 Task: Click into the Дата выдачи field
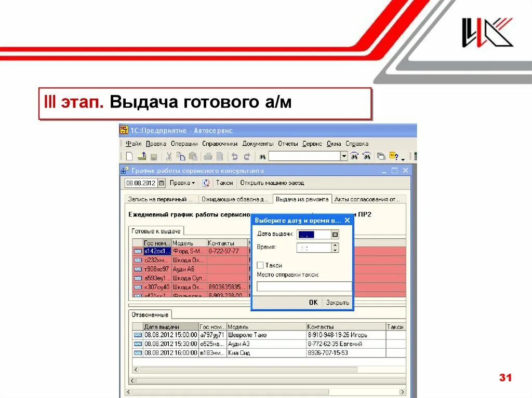click(x=314, y=234)
